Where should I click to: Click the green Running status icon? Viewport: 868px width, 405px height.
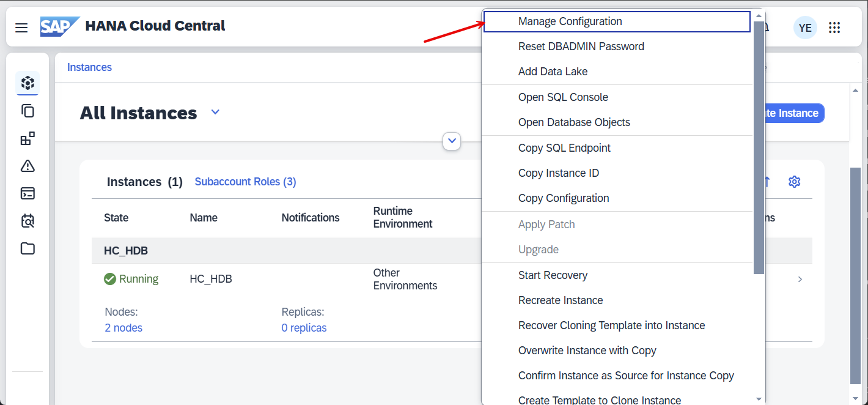point(110,279)
